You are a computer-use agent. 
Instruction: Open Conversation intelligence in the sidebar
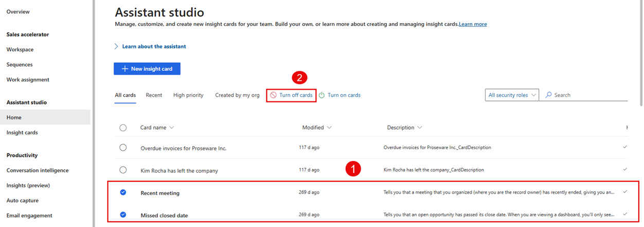[38, 170]
